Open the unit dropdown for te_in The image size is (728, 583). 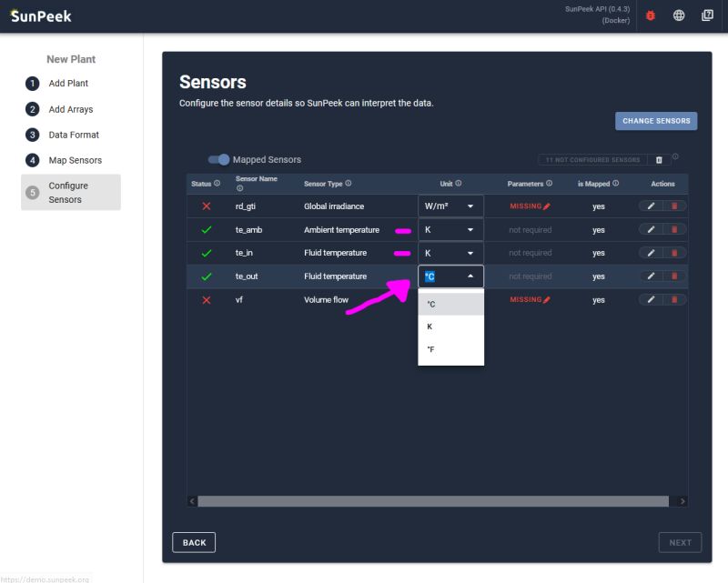click(450, 253)
